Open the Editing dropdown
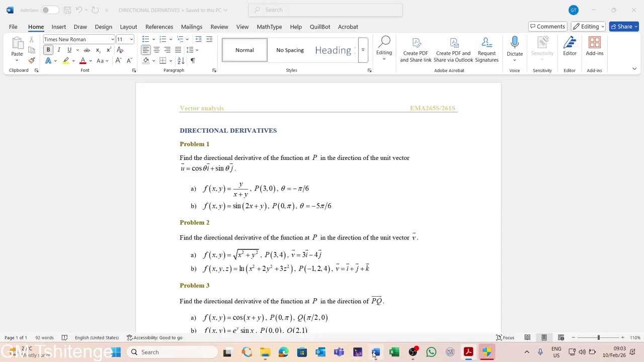Screen dimensions: 644x362 384,49
